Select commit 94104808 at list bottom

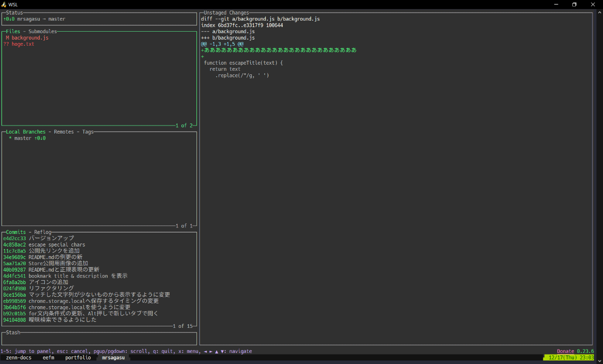50,319
